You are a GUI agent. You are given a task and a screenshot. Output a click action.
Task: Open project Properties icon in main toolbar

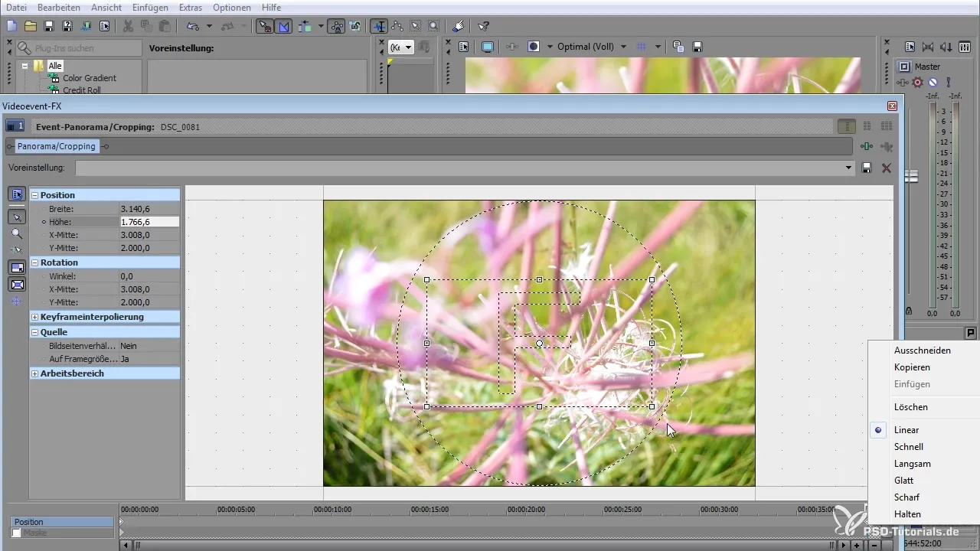point(104,26)
